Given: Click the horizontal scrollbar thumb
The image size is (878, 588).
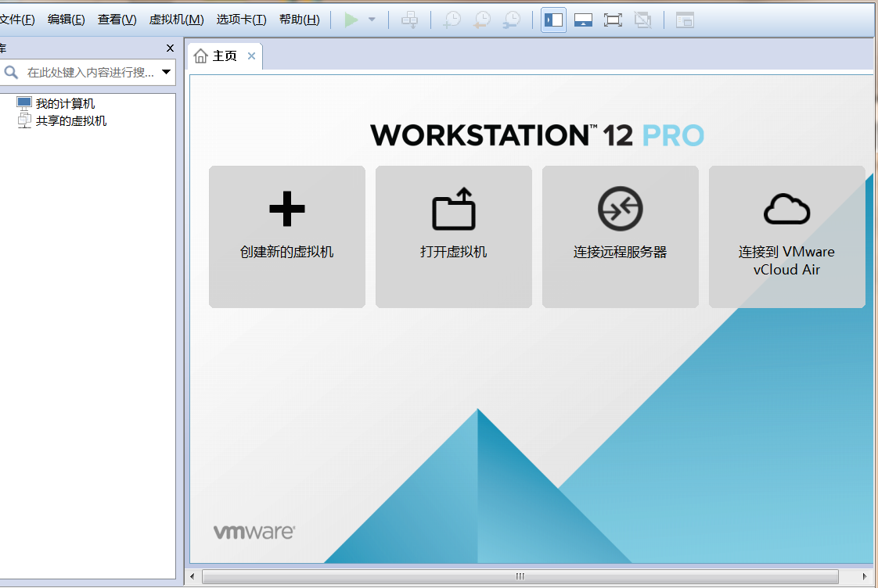Looking at the screenshot, I should [x=520, y=576].
